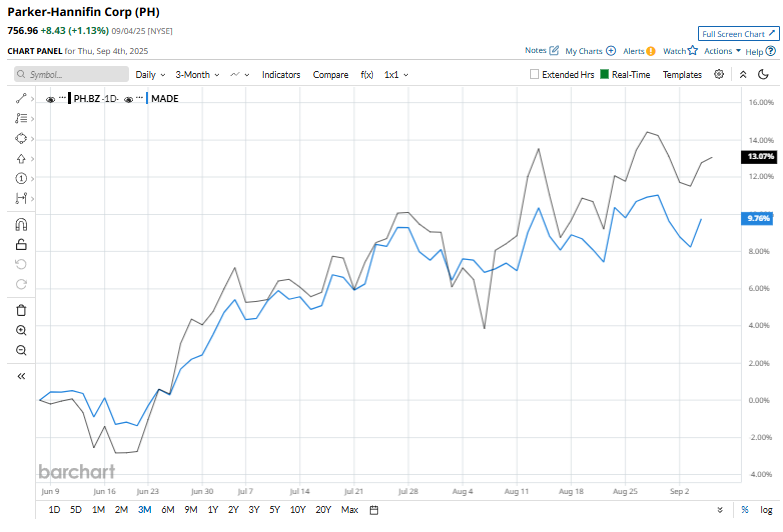Expand more chart options chevron at bottom
The width and height of the screenshot is (783, 532).
tap(720, 510)
